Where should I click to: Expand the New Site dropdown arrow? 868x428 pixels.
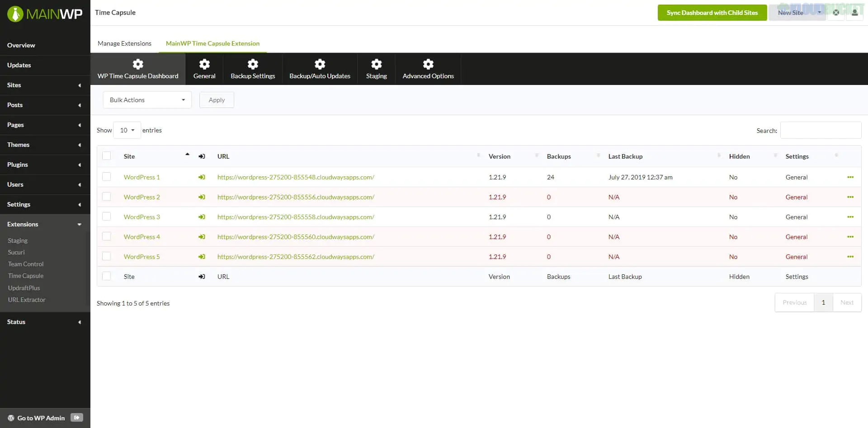click(820, 13)
